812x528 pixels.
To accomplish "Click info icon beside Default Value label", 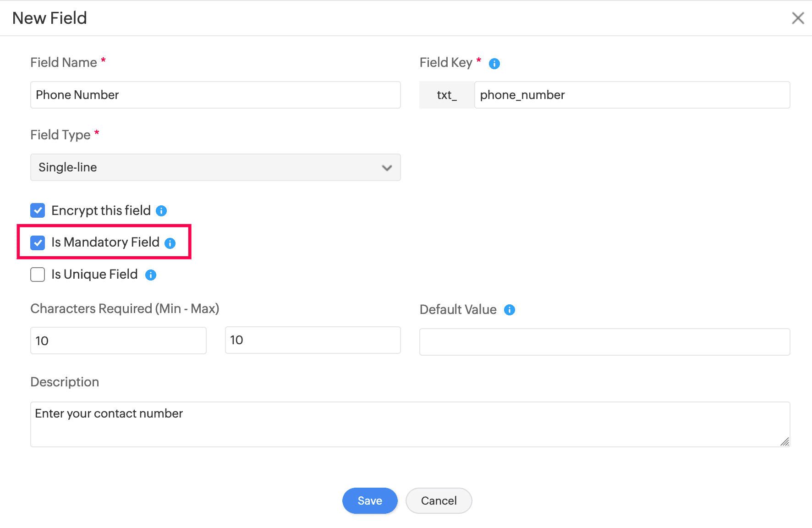I will click(x=510, y=310).
